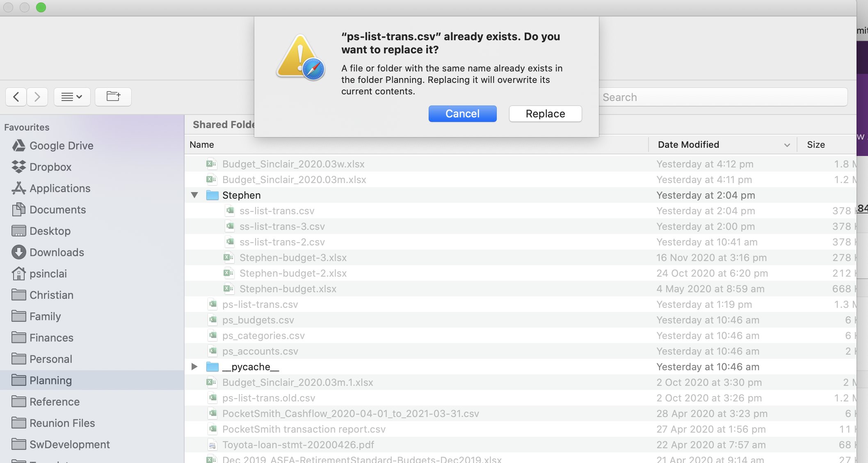Open psinclai home folder
This screenshot has width=868, height=463.
click(x=48, y=274)
